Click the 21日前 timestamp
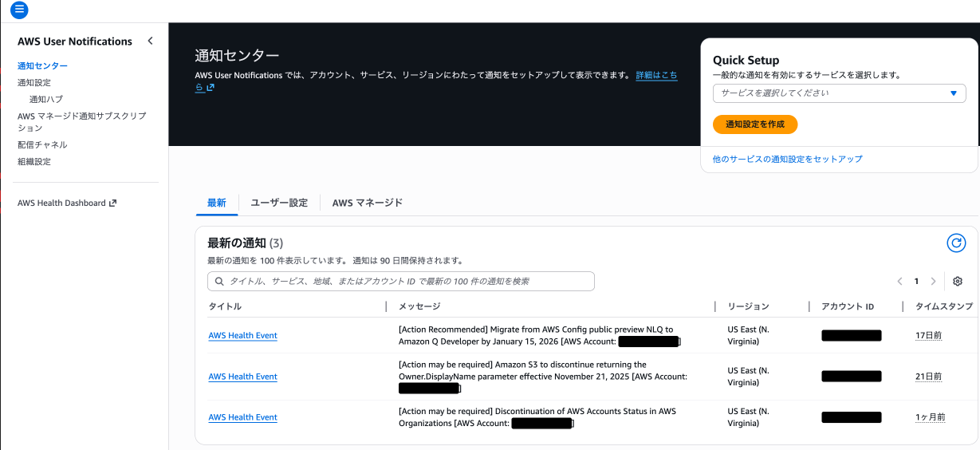The height and width of the screenshot is (450, 980). click(928, 376)
